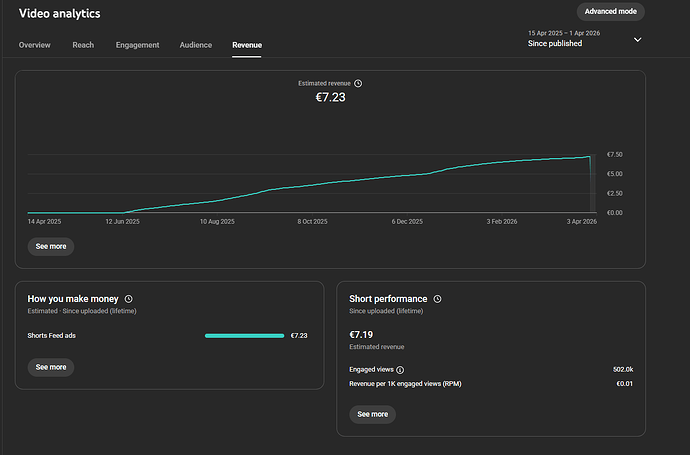Viewport: 690px width, 455px height.
Task: Click See more under the revenue chart
Action: (x=51, y=246)
